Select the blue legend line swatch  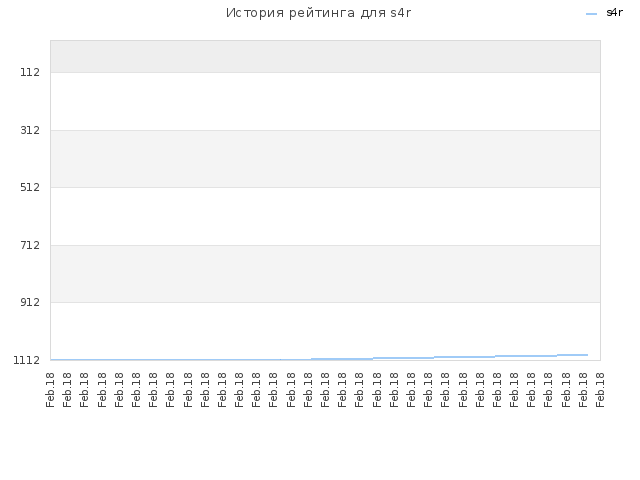pos(591,14)
